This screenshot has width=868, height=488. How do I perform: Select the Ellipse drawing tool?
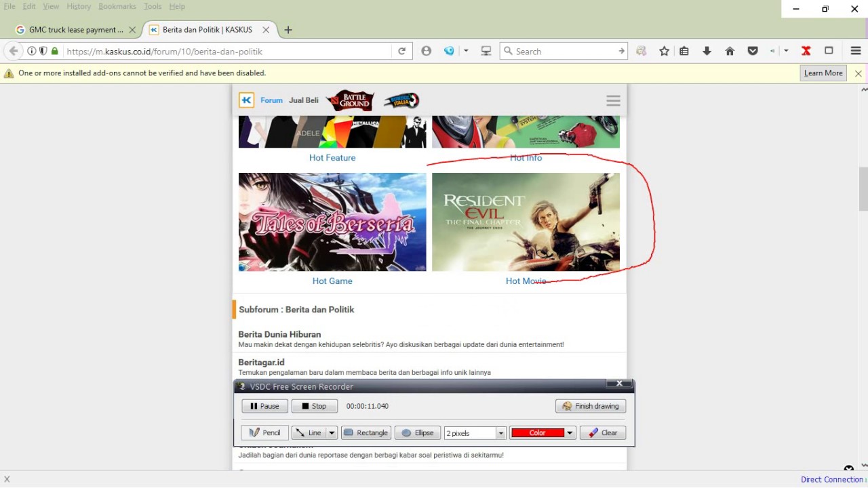pyautogui.click(x=417, y=432)
